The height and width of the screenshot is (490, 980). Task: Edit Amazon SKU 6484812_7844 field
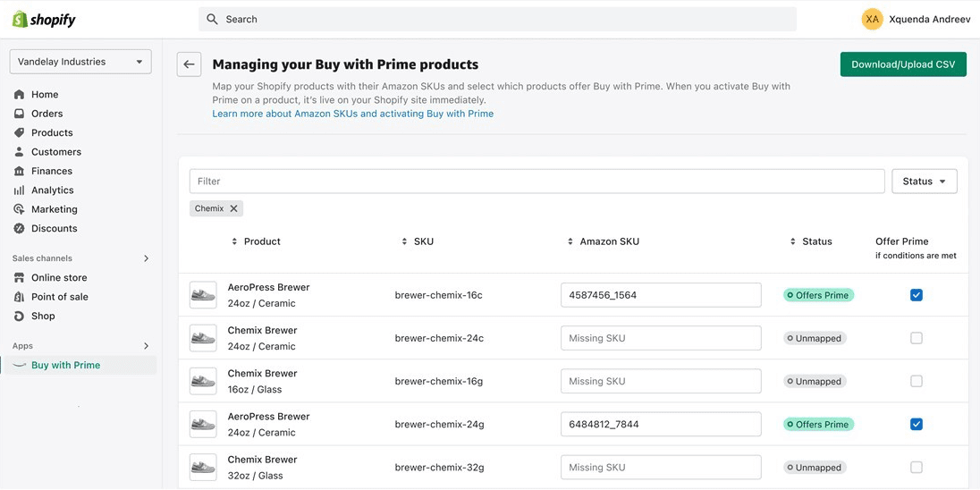click(662, 425)
